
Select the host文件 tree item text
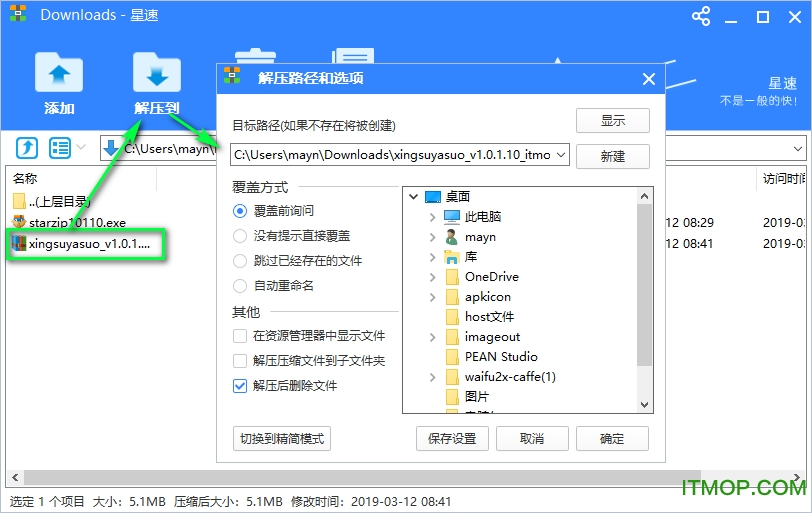point(489,317)
